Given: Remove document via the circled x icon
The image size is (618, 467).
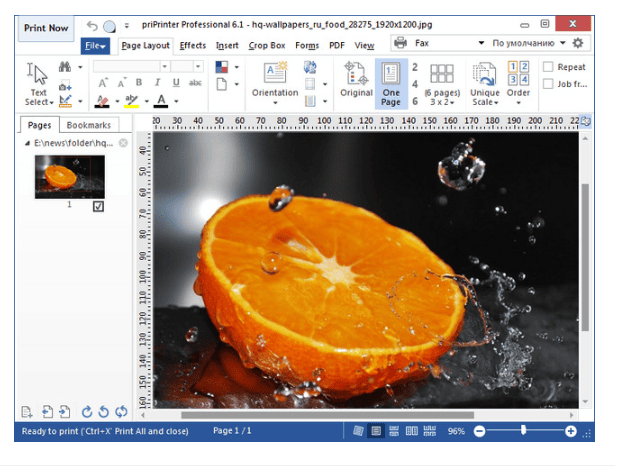Looking at the screenshot, I should tap(123, 143).
